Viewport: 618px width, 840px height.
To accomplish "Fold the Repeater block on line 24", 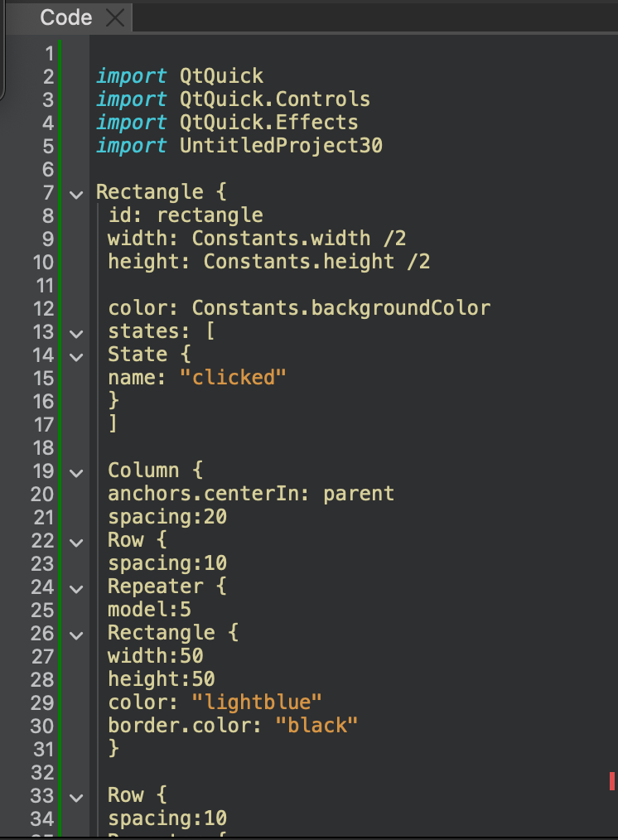I will coord(76,589).
